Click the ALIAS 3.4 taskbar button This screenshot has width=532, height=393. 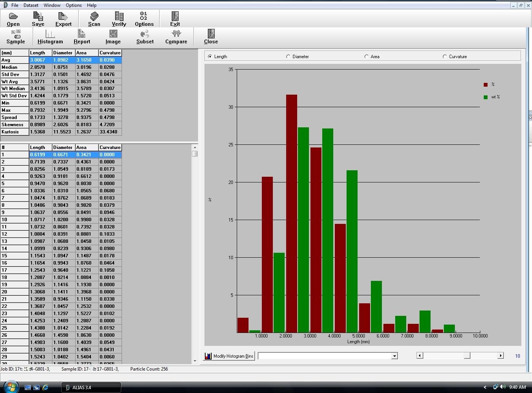point(91,387)
